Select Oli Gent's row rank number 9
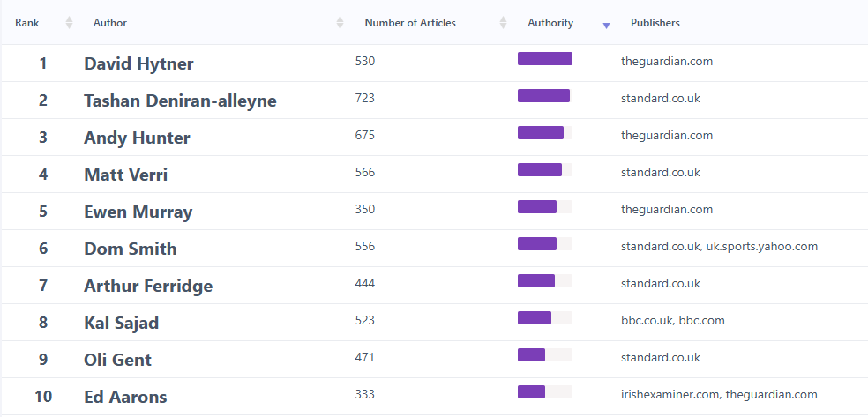This screenshot has width=868, height=417. pos(43,360)
